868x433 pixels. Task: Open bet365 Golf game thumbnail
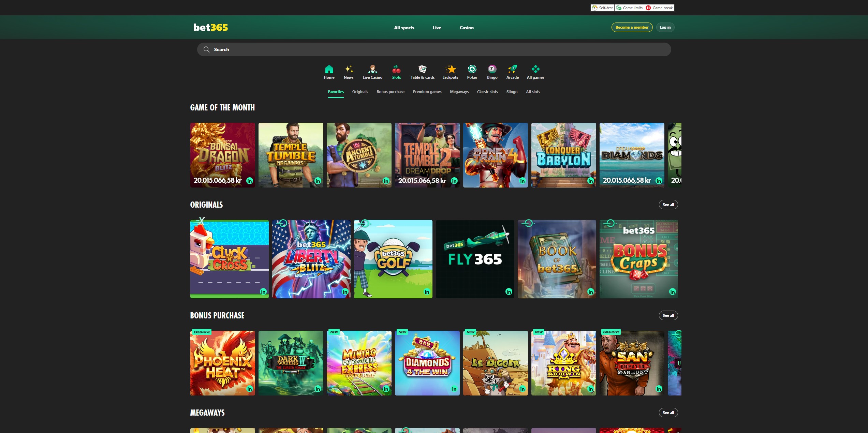click(393, 259)
